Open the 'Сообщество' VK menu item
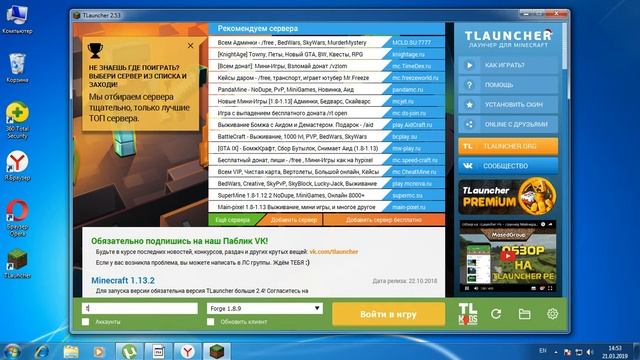The width and height of the screenshot is (640, 360). coord(508,166)
